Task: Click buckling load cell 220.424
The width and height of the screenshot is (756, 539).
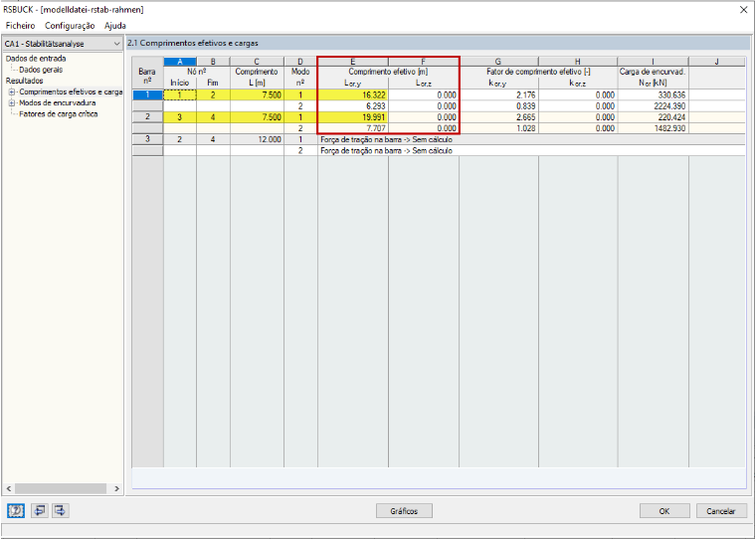Action: click(654, 117)
